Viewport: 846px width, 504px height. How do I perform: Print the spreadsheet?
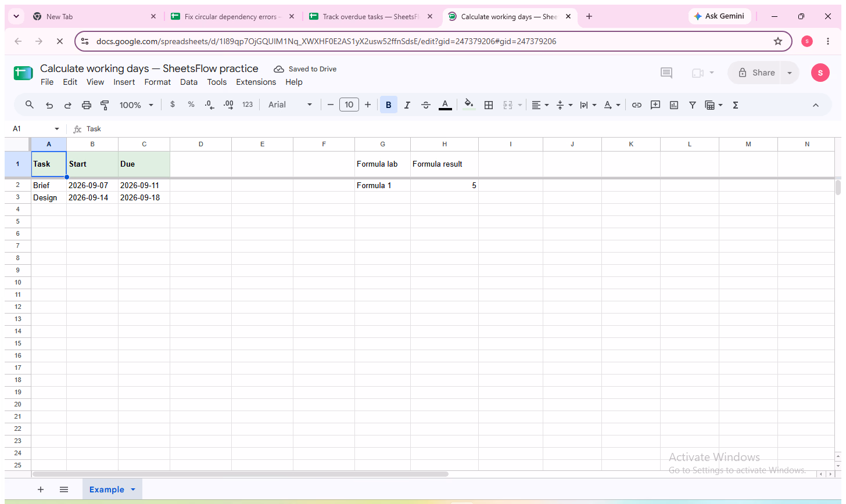coord(87,105)
